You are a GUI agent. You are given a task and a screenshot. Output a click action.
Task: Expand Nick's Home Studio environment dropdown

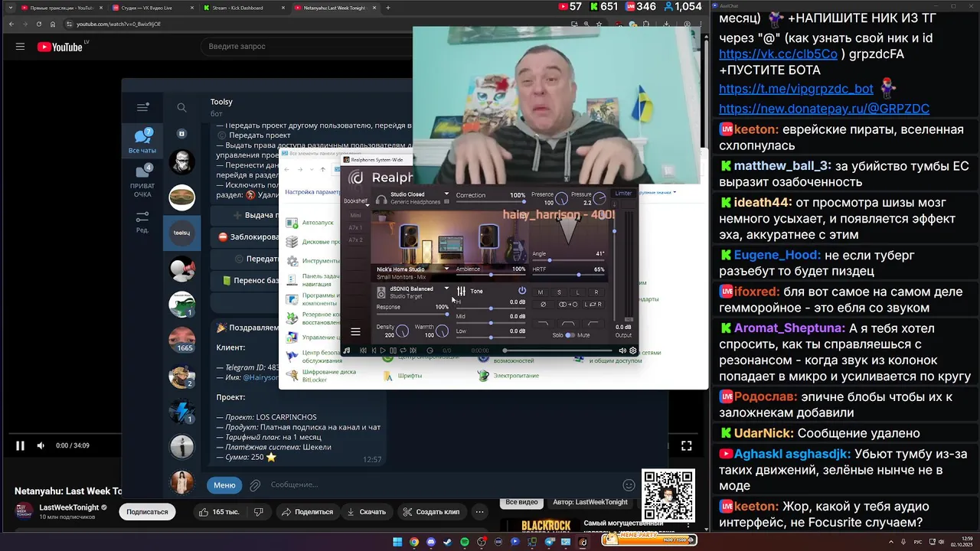[x=446, y=269]
